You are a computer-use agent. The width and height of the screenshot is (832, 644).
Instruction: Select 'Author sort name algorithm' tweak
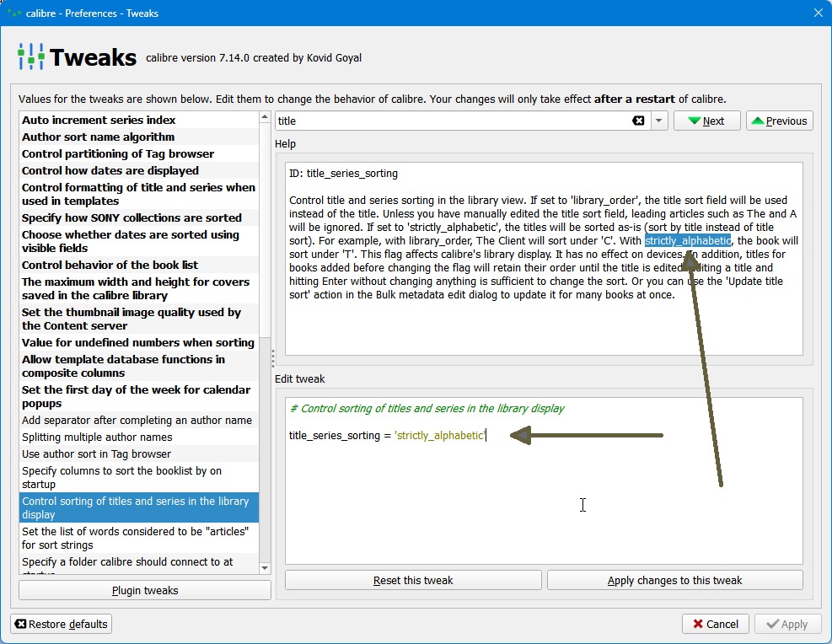138,137
